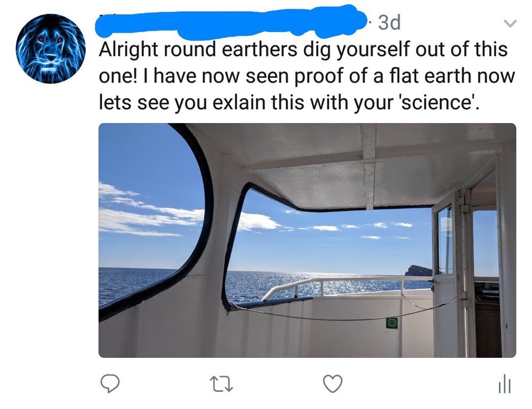
Task: Open the blue lion profile avatar
Action: (51, 48)
